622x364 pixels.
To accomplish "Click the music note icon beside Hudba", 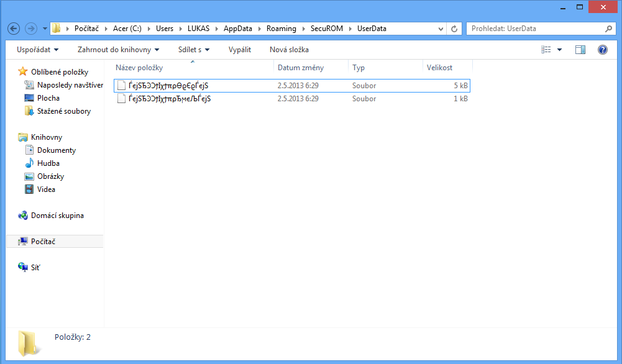I will pos(29,163).
